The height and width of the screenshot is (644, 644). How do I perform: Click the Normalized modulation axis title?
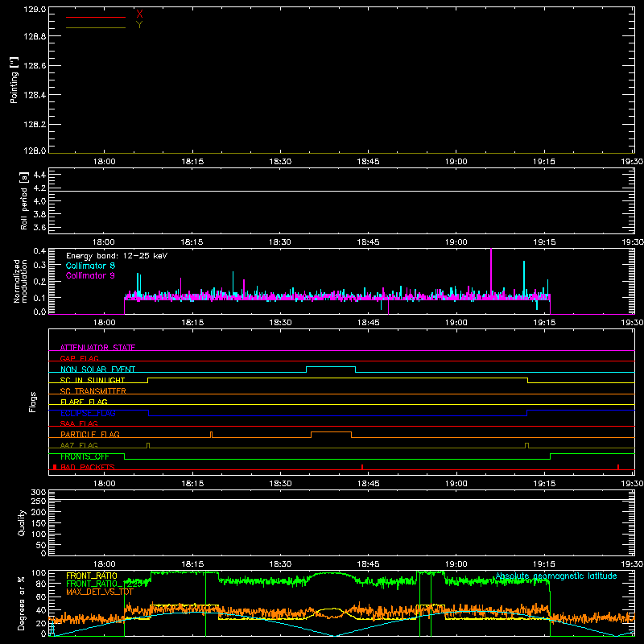[20, 281]
